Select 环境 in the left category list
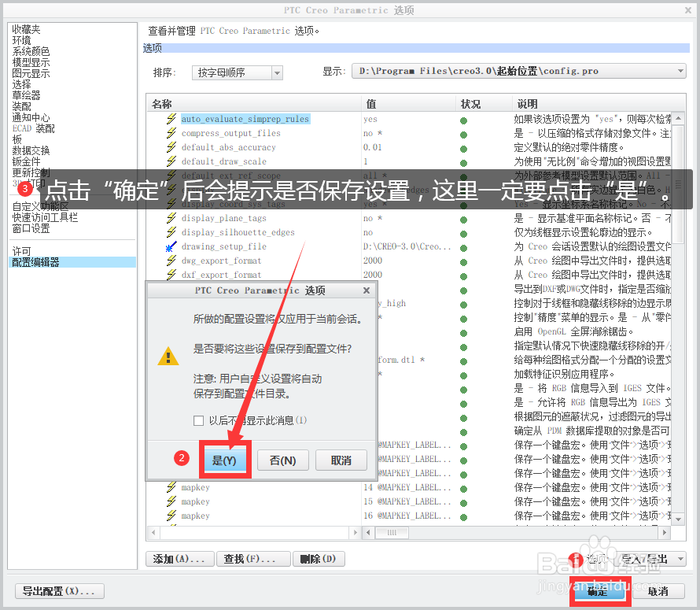 [21, 41]
